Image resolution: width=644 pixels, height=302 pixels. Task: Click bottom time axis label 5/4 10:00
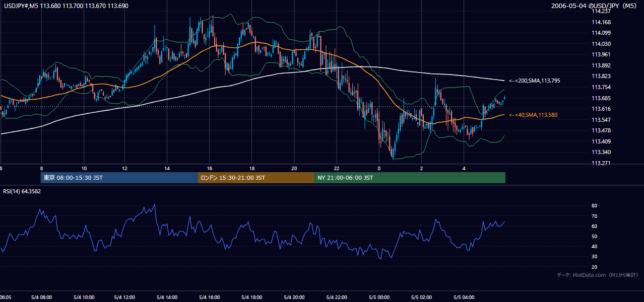coord(84,297)
